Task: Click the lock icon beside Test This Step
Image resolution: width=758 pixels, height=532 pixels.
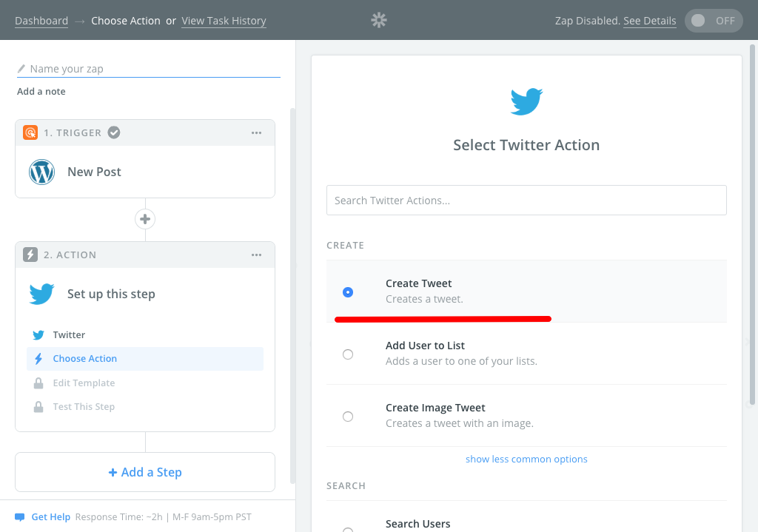Action: pos(38,407)
